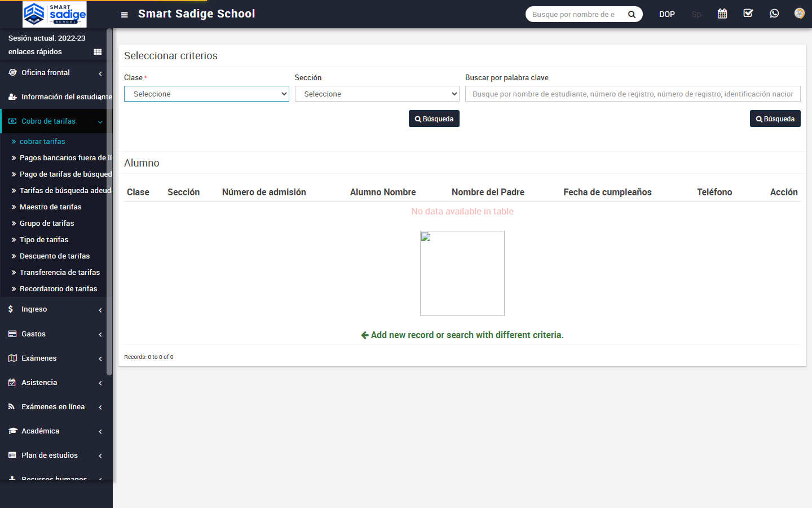The height and width of the screenshot is (508, 812).
Task: Sort by Número de admisión column
Action: (264, 192)
